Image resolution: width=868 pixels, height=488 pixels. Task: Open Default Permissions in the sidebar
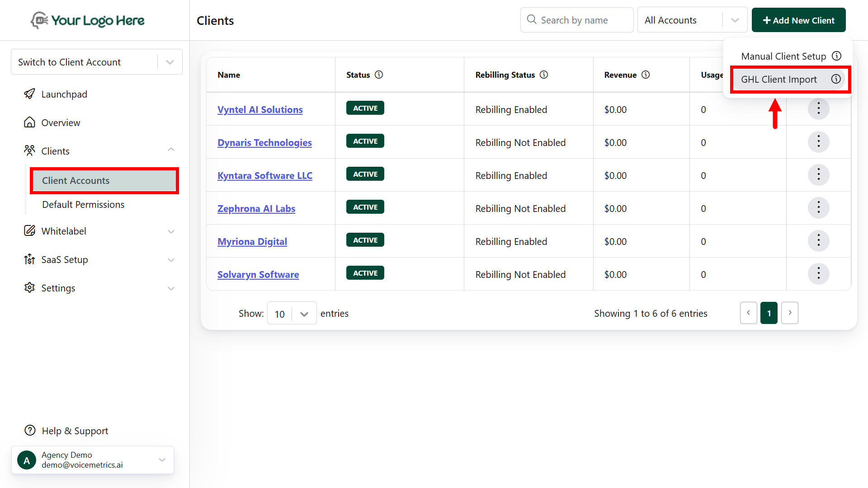[83, 205]
